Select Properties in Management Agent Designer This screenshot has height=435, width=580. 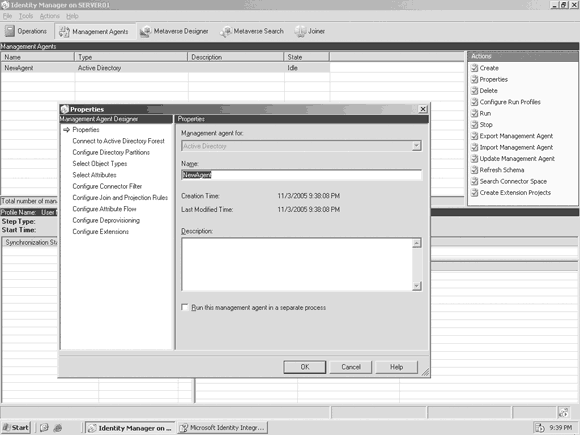click(x=86, y=130)
